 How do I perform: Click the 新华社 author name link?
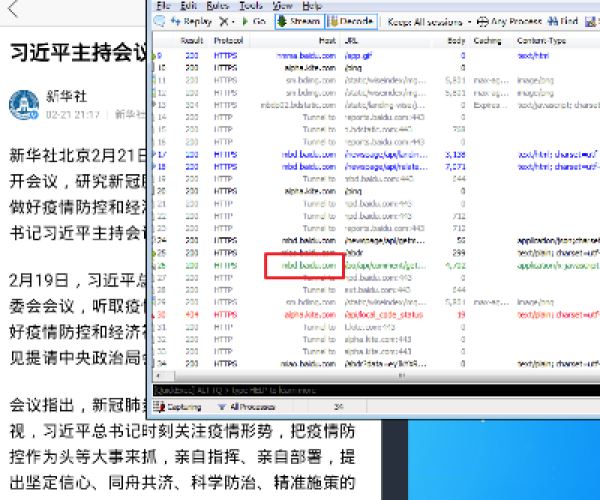coord(67,96)
